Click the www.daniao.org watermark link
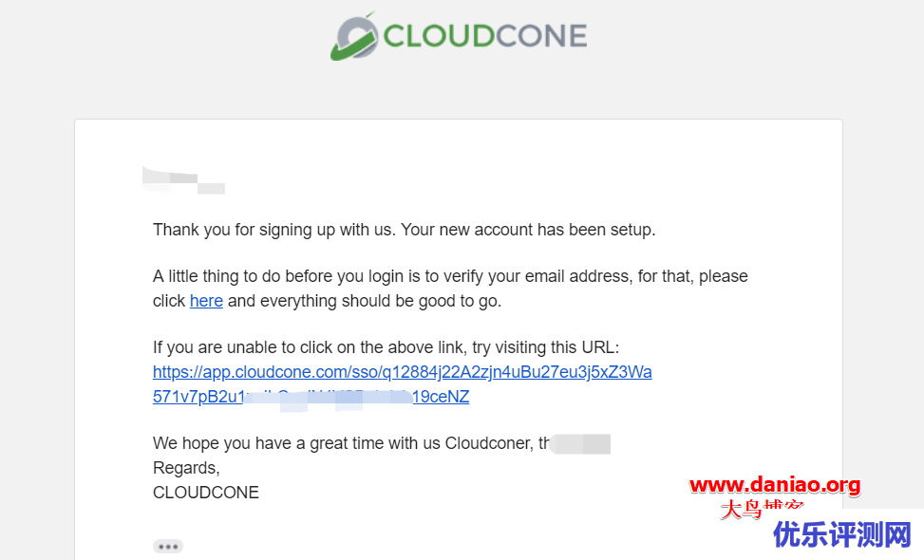This screenshot has width=924, height=560. (x=774, y=485)
